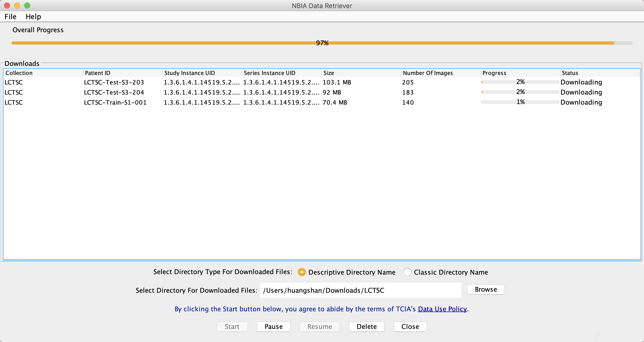Sort by the Collection column header
The width and height of the screenshot is (644, 342).
point(19,73)
